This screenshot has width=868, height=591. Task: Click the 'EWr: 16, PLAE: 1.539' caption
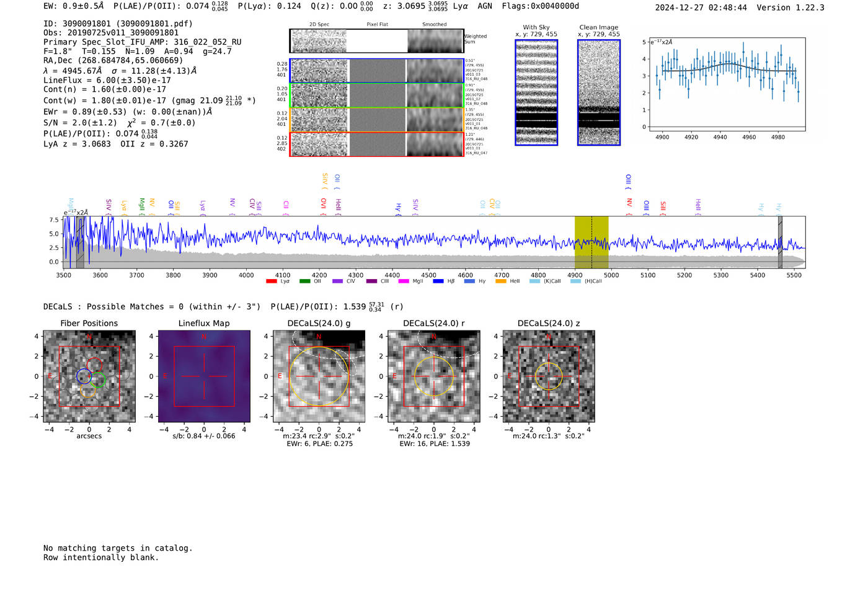(434, 443)
